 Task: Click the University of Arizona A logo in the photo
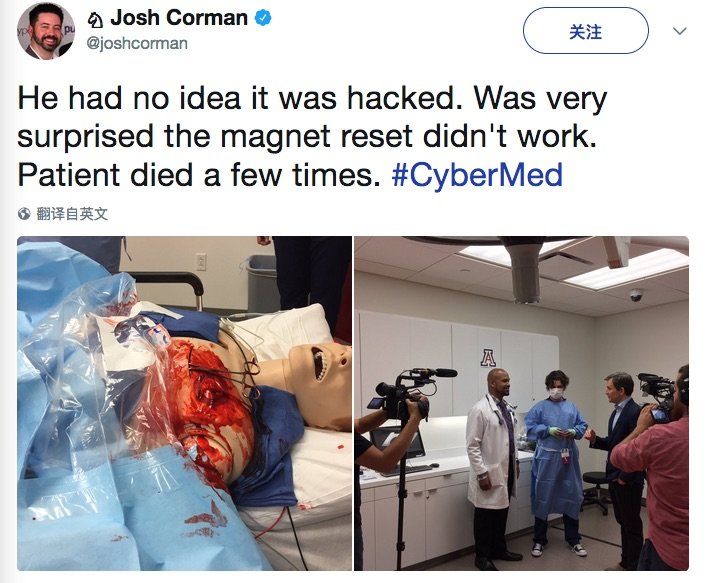488,358
